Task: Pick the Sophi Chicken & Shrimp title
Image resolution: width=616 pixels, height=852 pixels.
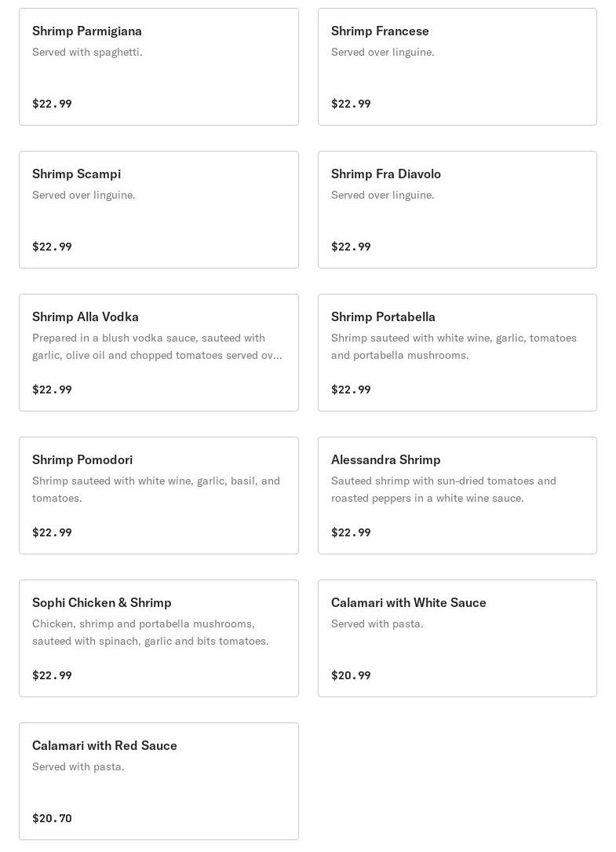Action: coord(102,603)
